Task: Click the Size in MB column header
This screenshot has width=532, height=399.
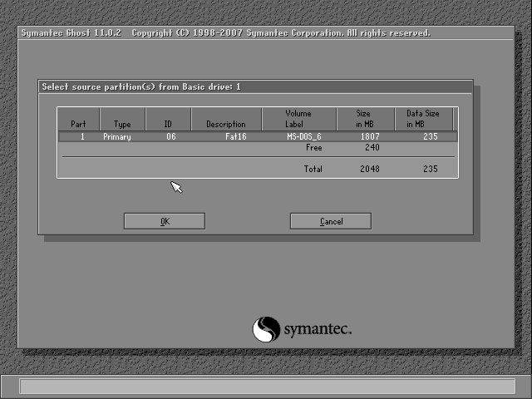Action: point(366,119)
